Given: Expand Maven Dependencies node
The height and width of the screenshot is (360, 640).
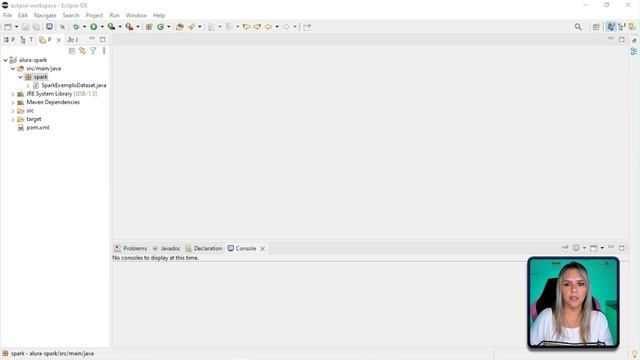Looking at the screenshot, I should click(x=13, y=102).
